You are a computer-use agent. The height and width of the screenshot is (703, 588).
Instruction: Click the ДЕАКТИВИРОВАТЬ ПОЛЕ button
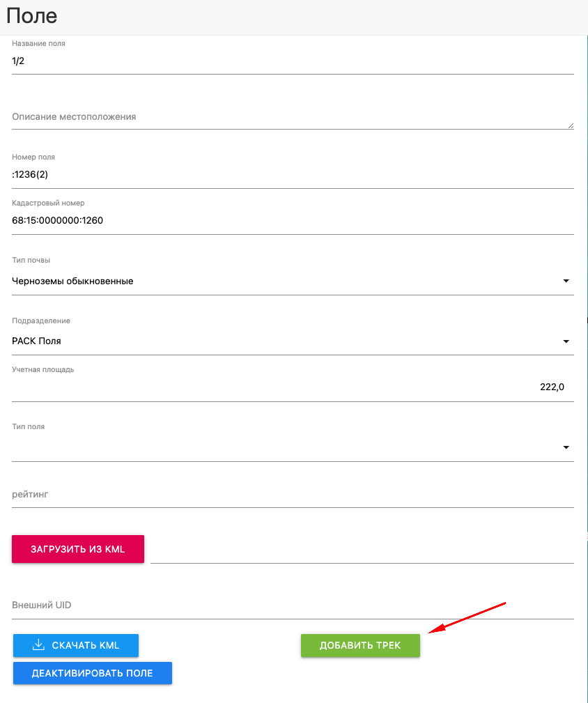click(x=92, y=674)
